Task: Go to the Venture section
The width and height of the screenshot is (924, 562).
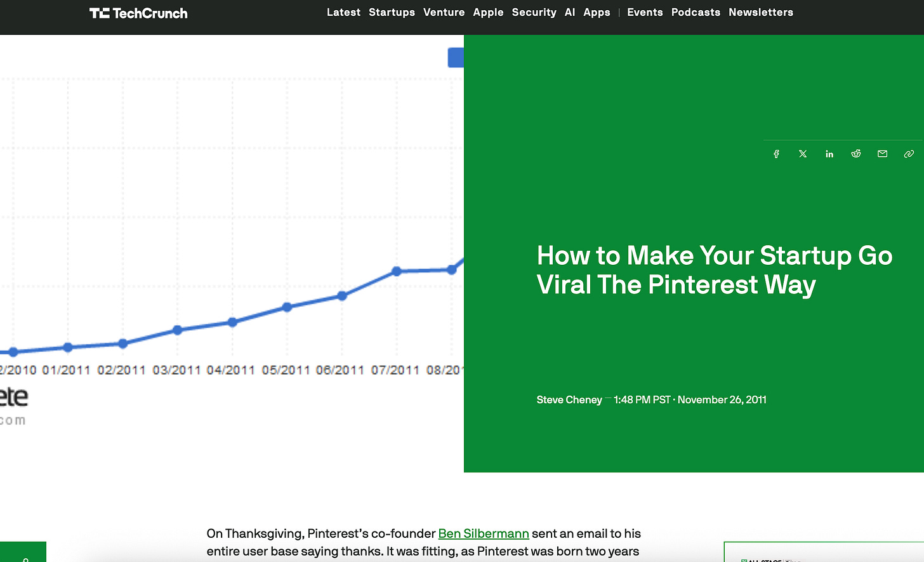Action: [444, 12]
